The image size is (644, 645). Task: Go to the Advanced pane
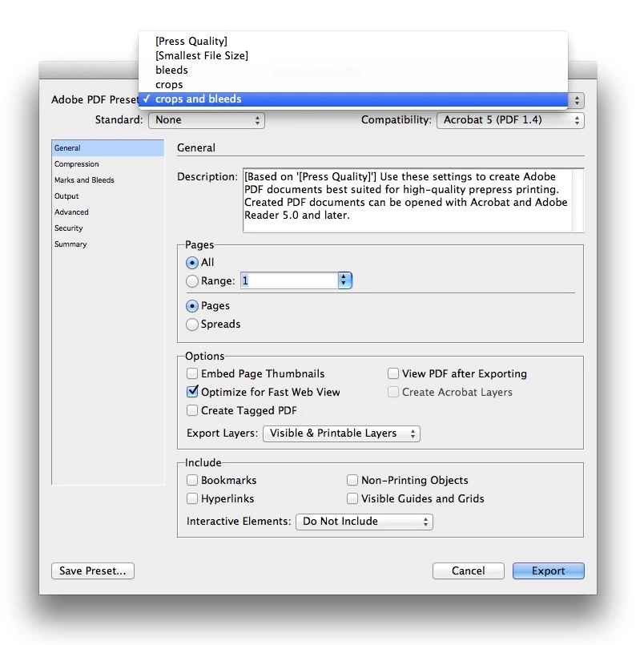(108, 212)
